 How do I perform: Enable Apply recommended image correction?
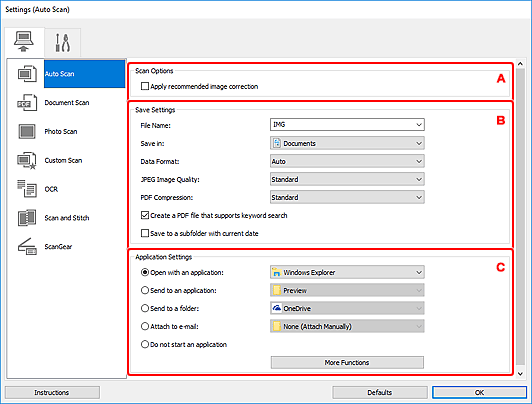point(145,86)
